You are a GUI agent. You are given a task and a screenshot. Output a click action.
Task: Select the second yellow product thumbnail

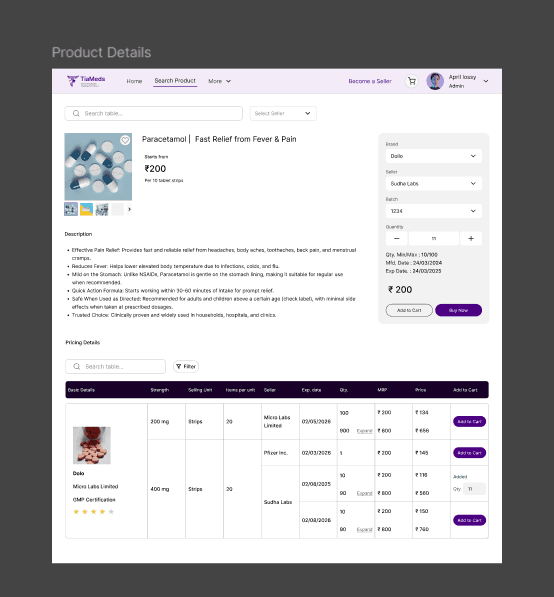pyautogui.click(x=86, y=209)
